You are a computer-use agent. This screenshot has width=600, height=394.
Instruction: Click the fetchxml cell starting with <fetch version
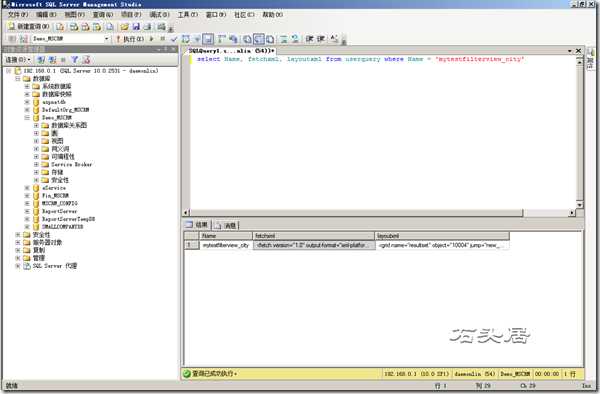(313, 245)
